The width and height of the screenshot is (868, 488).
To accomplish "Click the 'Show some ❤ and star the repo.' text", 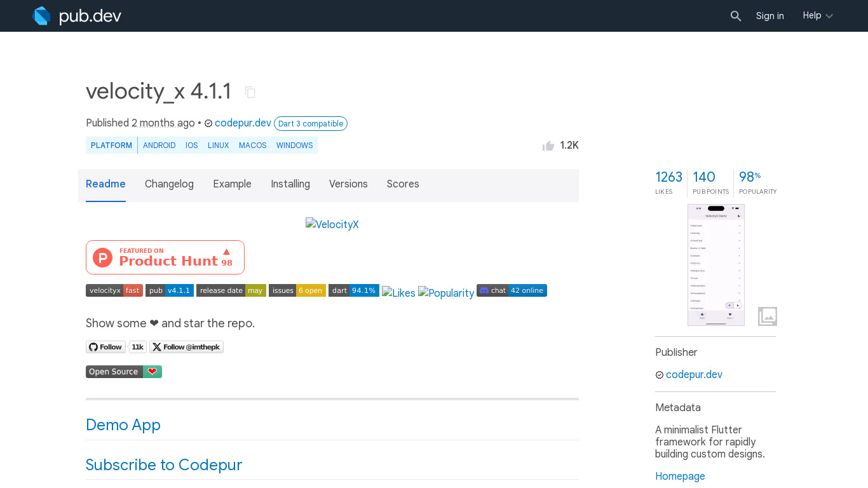I will click(170, 323).
